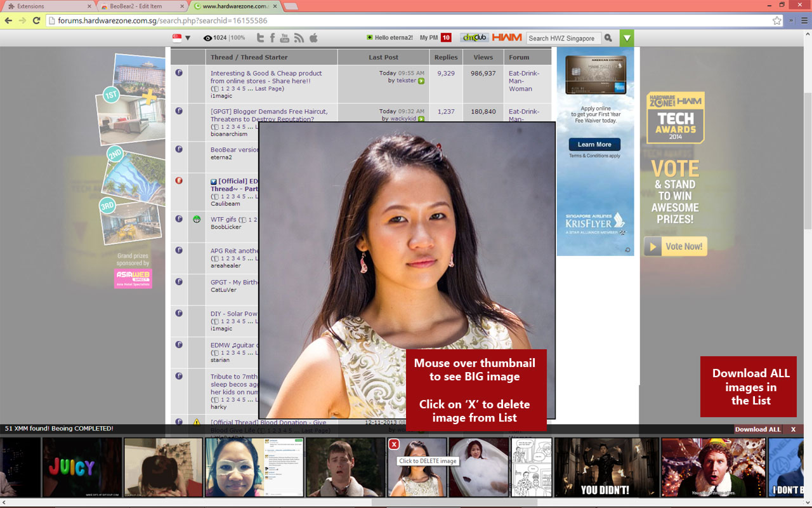Click the Apple icon in the site header
The height and width of the screenshot is (508, 812).
coord(313,38)
